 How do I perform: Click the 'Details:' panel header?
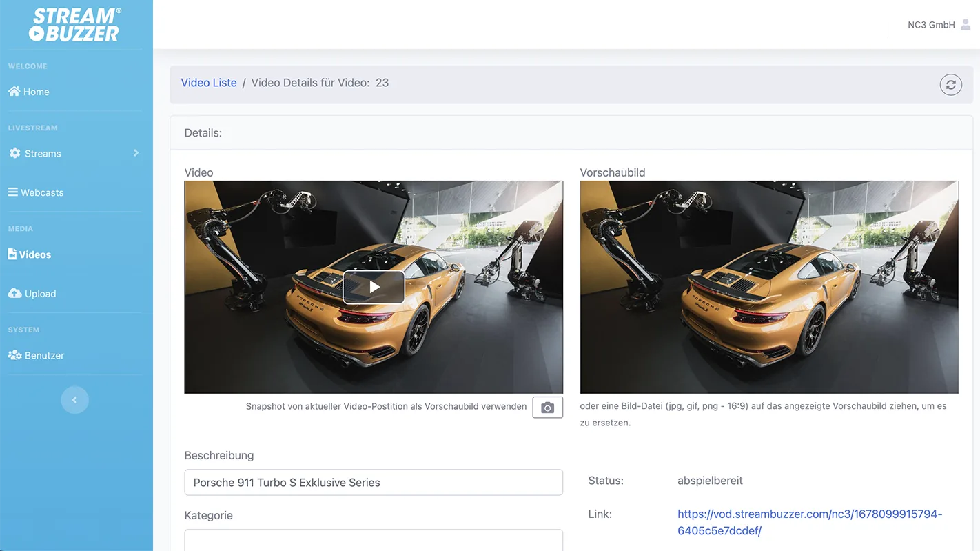tap(571, 132)
